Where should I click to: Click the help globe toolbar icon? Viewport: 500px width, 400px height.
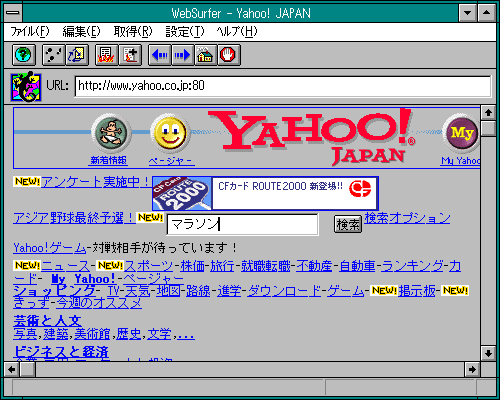click(x=24, y=55)
